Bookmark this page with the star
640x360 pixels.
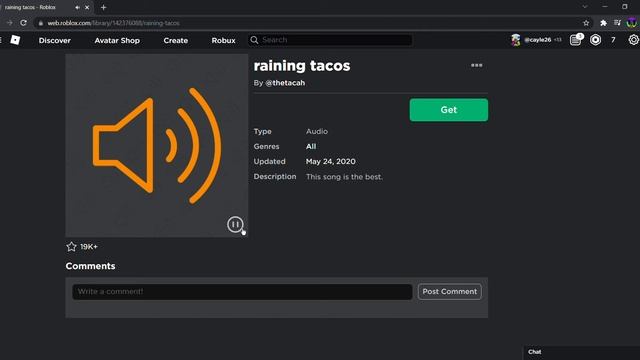(x=586, y=23)
